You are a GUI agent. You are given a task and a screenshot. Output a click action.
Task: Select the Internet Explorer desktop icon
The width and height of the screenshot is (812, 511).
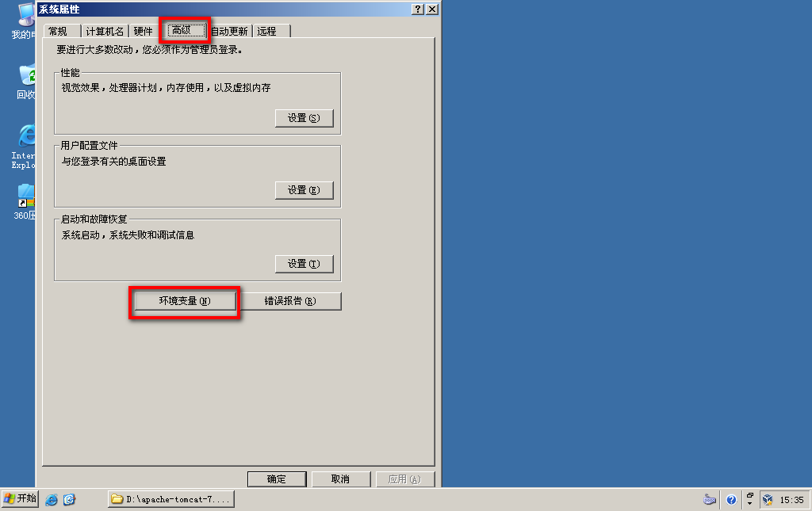point(25,146)
